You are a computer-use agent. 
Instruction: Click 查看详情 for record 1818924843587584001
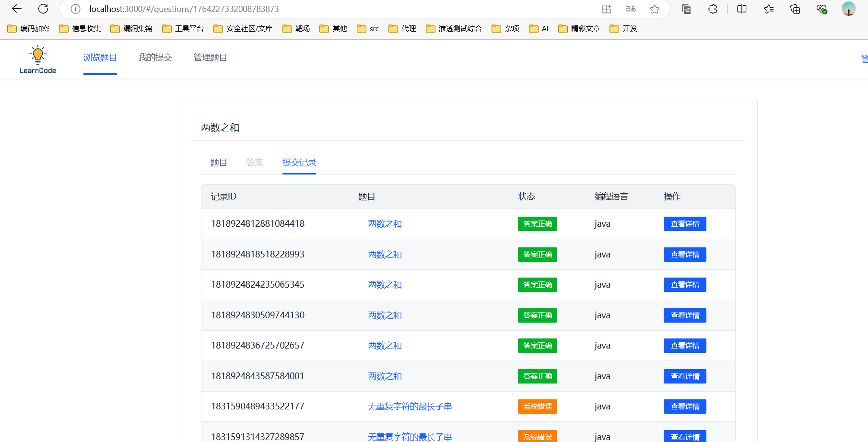click(685, 376)
